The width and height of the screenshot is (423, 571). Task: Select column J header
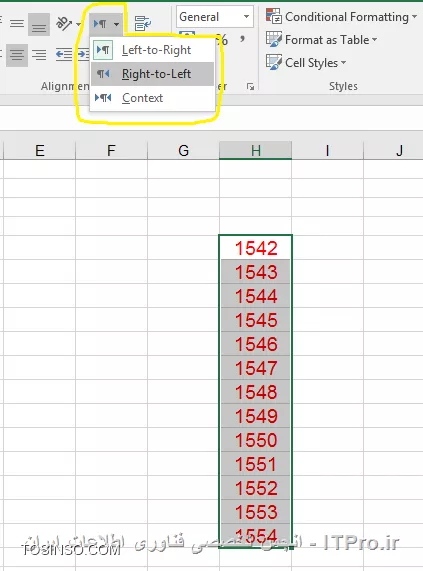click(x=394, y=150)
